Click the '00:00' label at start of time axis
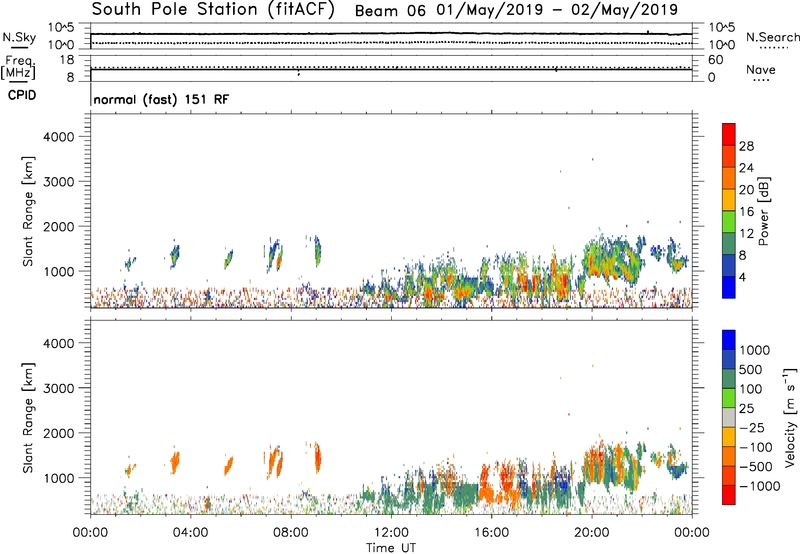This screenshot has height=554, width=800. (x=90, y=533)
